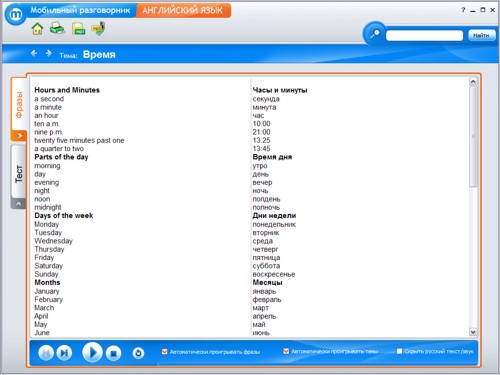500x375 pixels.
Task: Select phrase 'ten a.m.'
Action: click(47, 124)
